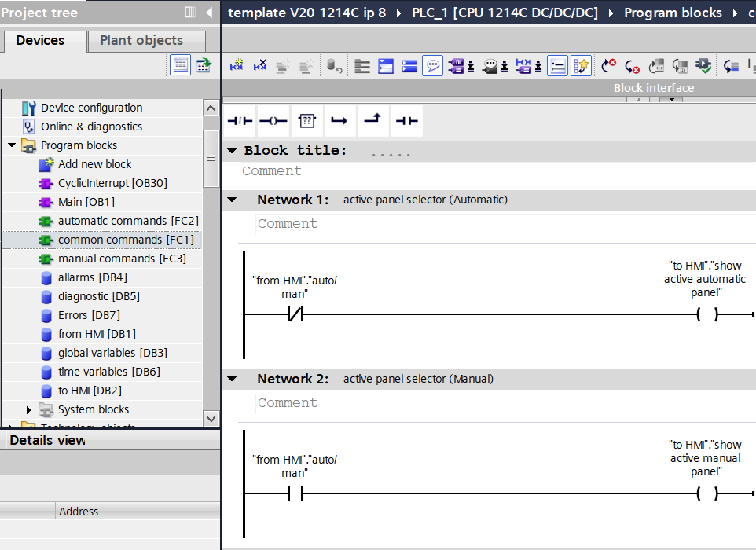The height and width of the screenshot is (550, 756).
Task: Click the delete network toolbar icon
Action: [x=260, y=66]
